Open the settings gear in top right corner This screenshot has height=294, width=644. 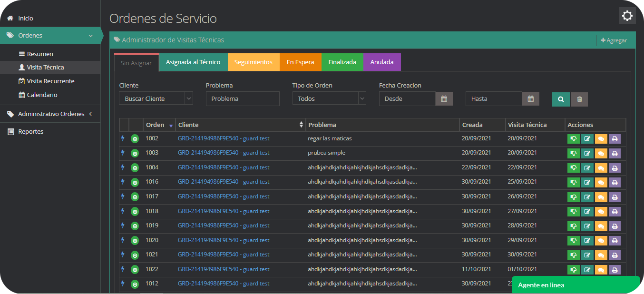point(627,16)
